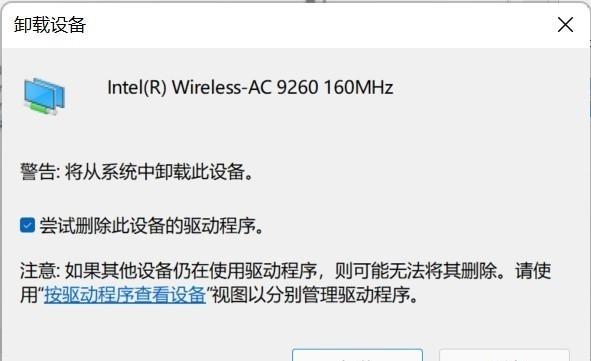Uncheck 尝试删除此设备的驱动程序 checkbox
The width and height of the screenshot is (591, 361).
28,225
